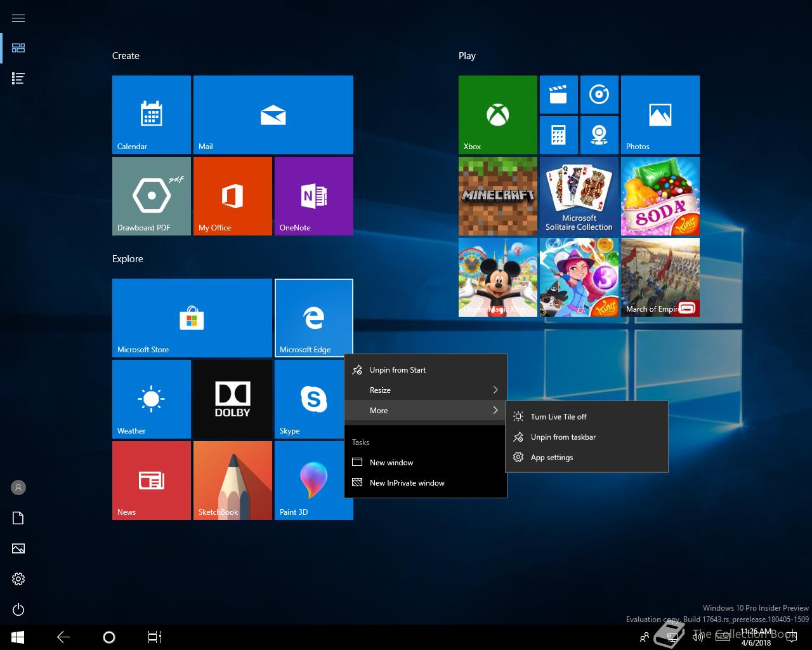This screenshot has width=812, height=650.
Task: Click the Create group header
Action: tap(126, 56)
